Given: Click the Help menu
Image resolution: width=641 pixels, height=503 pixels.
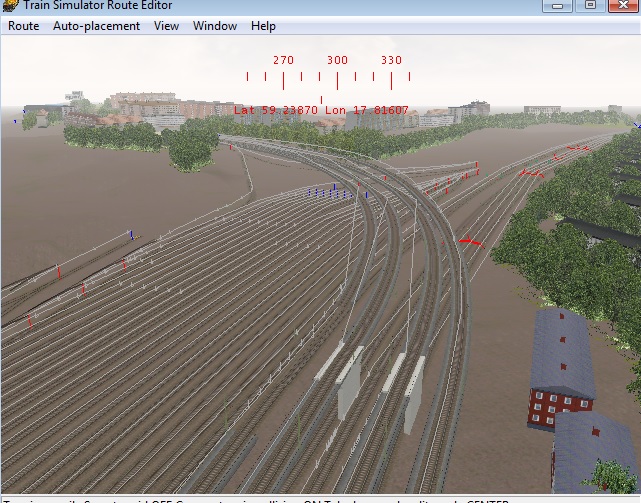Looking at the screenshot, I should coord(263,26).
